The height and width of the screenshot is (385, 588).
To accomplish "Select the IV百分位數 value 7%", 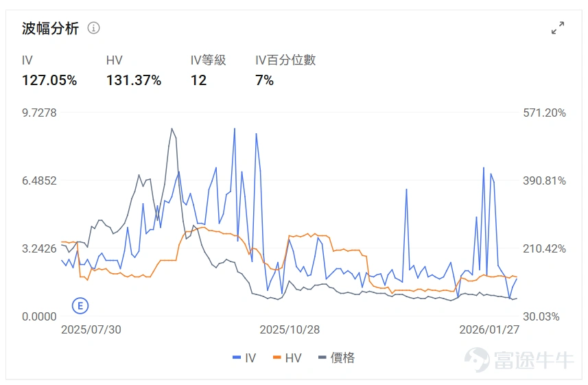I will tap(265, 80).
